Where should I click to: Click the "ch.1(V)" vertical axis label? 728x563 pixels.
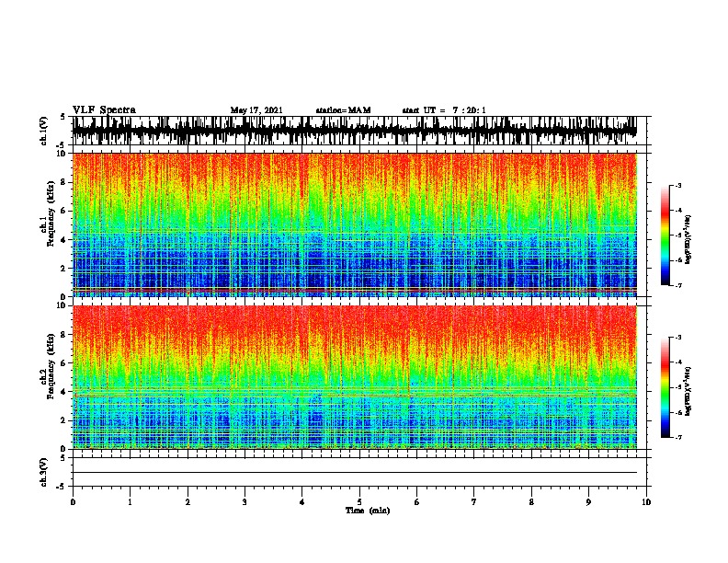click(44, 131)
